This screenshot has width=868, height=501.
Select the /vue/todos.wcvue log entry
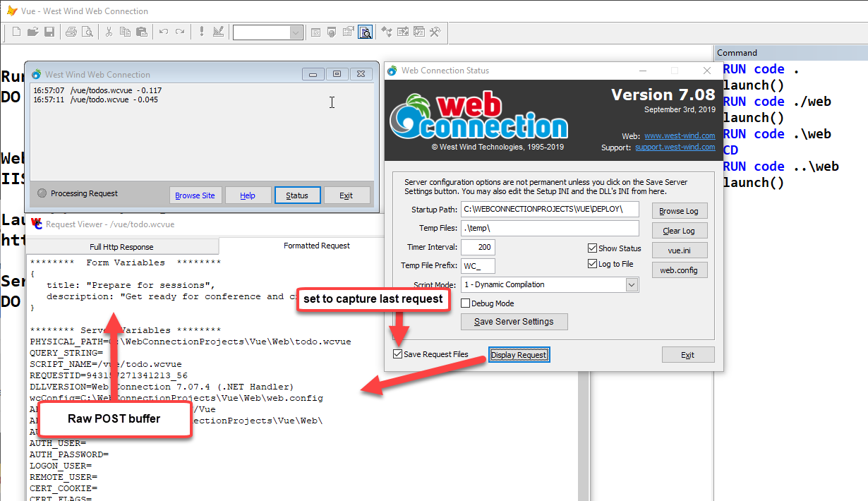97,90
